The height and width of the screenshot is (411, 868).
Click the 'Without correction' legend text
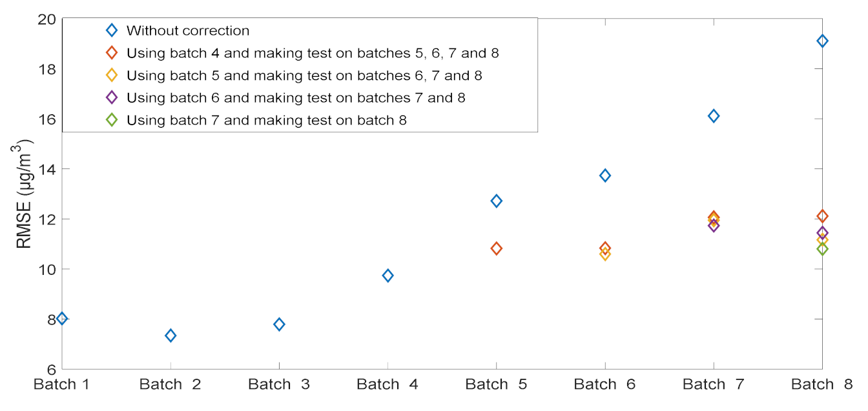point(188,30)
